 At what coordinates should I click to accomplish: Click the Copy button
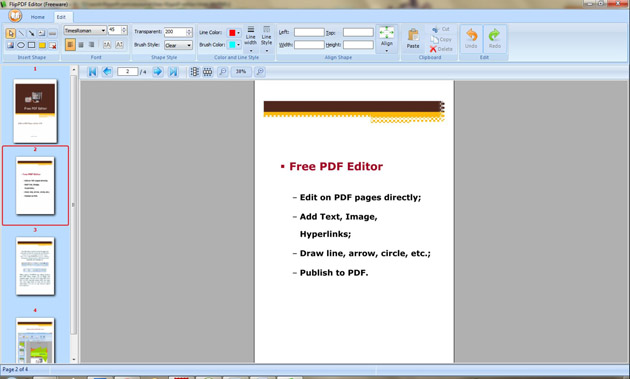click(441, 39)
